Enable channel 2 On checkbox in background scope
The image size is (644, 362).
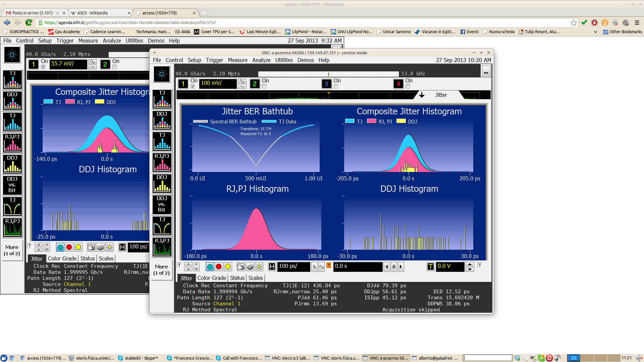pos(115,67)
